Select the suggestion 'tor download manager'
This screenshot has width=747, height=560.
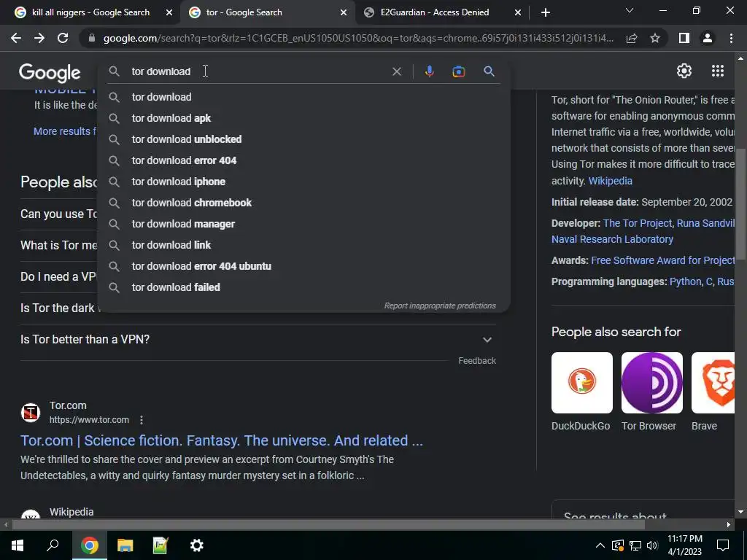(x=304, y=224)
